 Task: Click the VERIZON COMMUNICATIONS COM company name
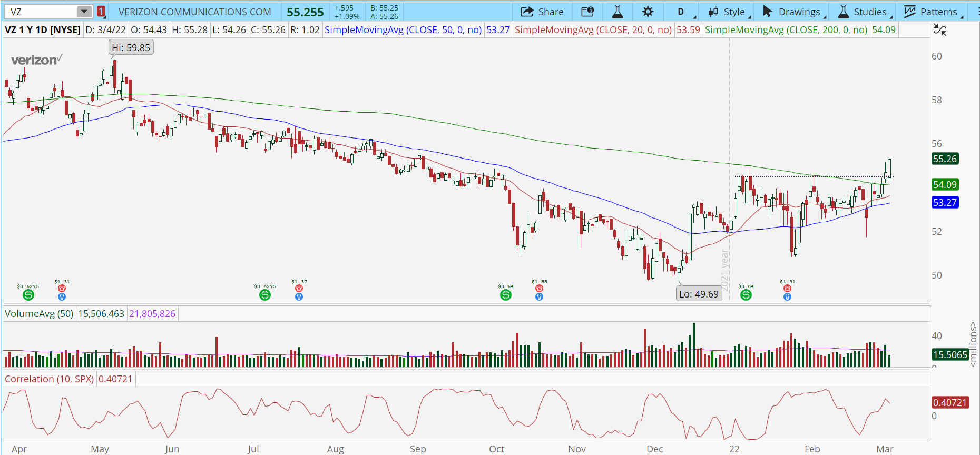pyautogui.click(x=195, y=12)
